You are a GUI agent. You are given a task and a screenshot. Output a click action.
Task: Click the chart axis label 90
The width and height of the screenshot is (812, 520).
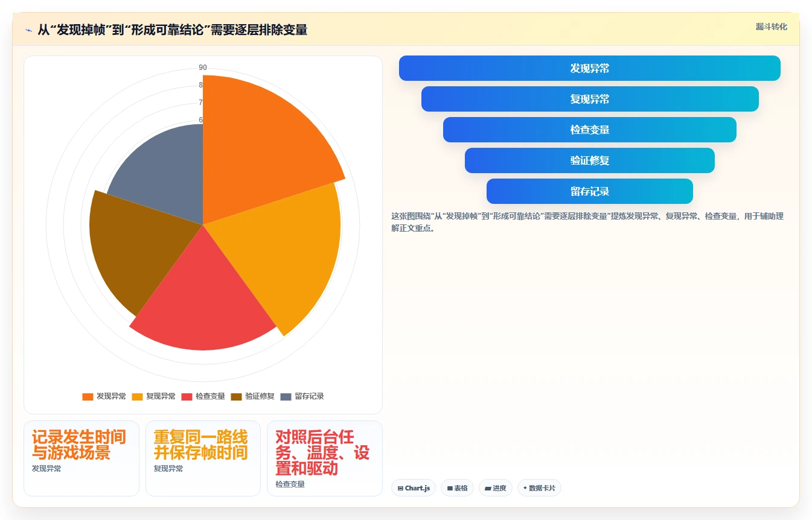203,68
